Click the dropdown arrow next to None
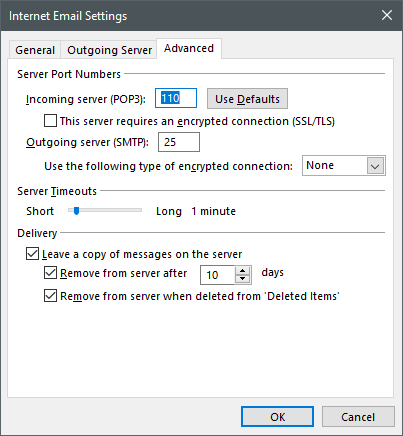 [x=375, y=166]
